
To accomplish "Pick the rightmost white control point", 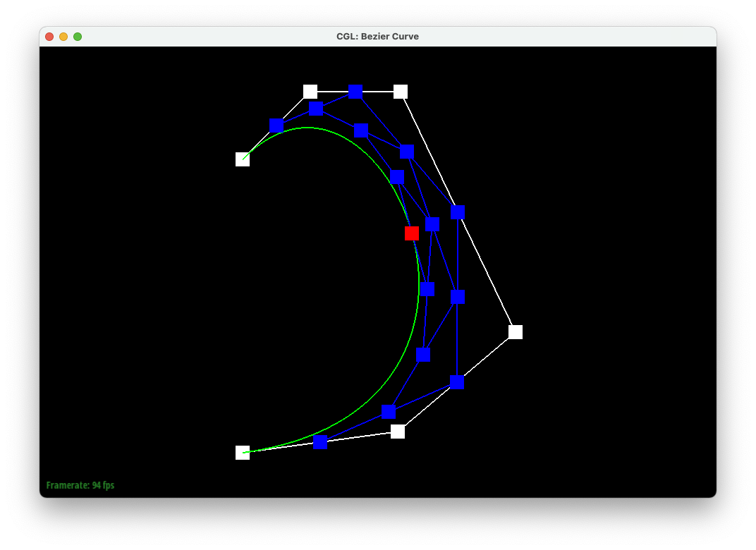I will 516,332.
